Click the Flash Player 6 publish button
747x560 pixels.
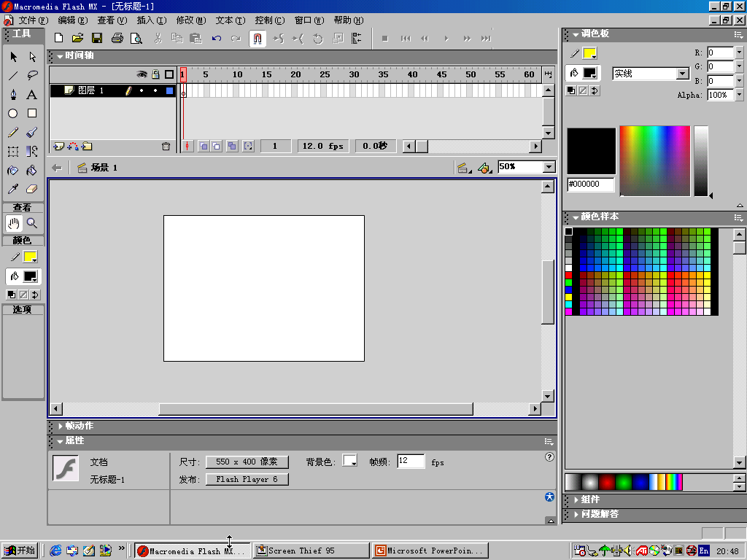[247, 480]
